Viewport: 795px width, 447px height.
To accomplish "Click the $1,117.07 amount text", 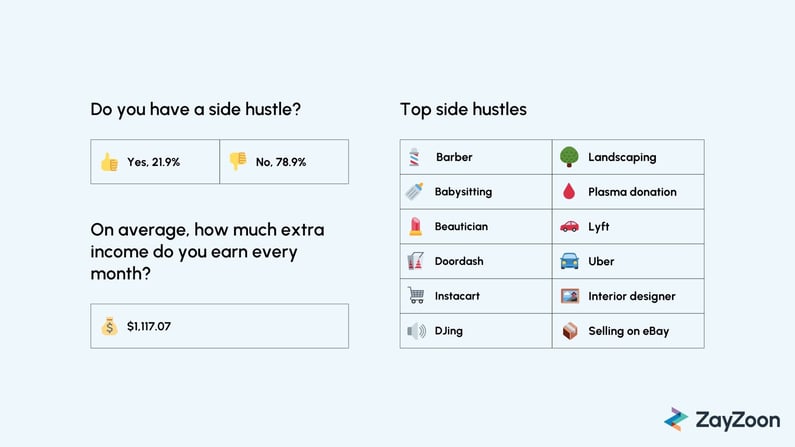I will click(x=149, y=326).
